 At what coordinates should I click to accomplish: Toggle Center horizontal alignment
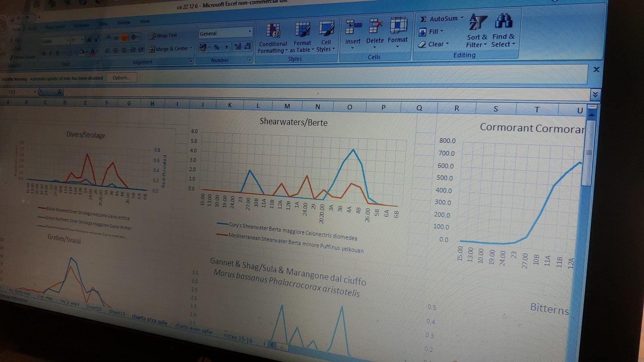pyautogui.click(x=116, y=50)
